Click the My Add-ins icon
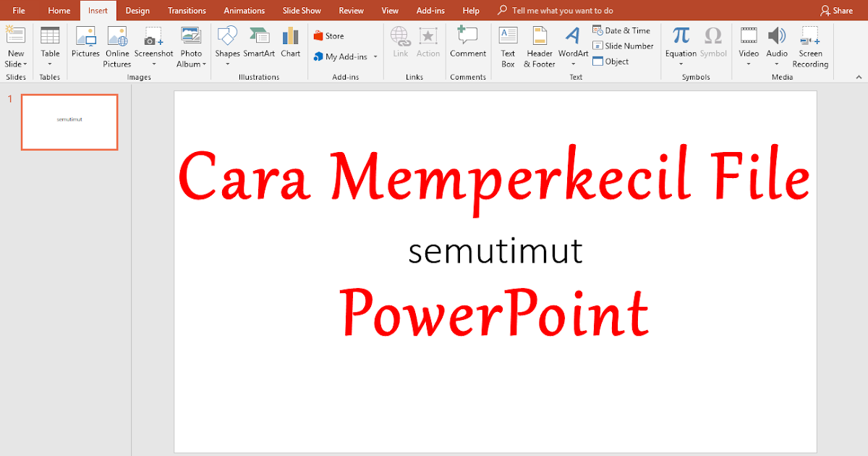 pyautogui.click(x=318, y=56)
